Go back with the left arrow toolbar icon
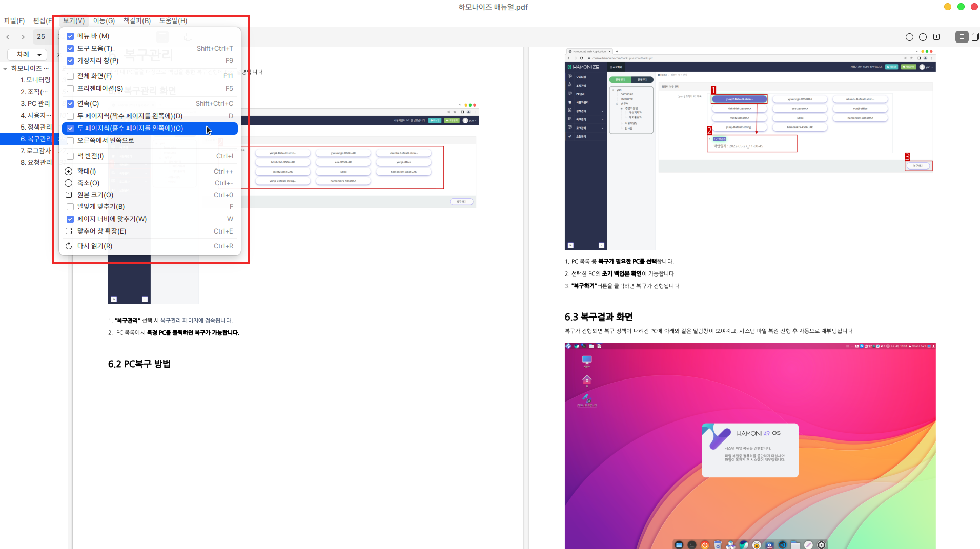The width and height of the screenshot is (980, 549). pyautogui.click(x=9, y=37)
